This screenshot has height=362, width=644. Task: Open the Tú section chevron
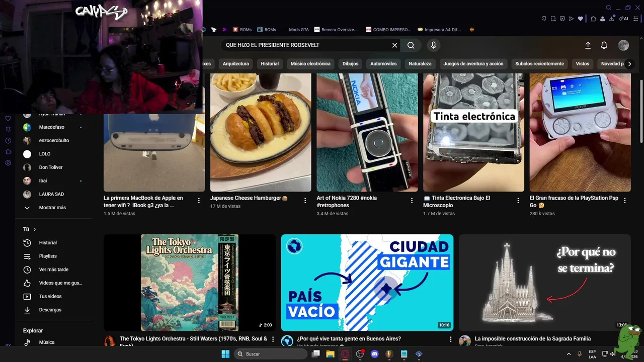coord(35,230)
